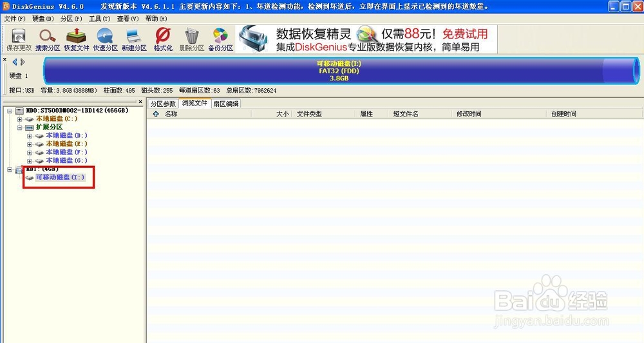Click the 硬盘 1 label

tap(19, 75)
